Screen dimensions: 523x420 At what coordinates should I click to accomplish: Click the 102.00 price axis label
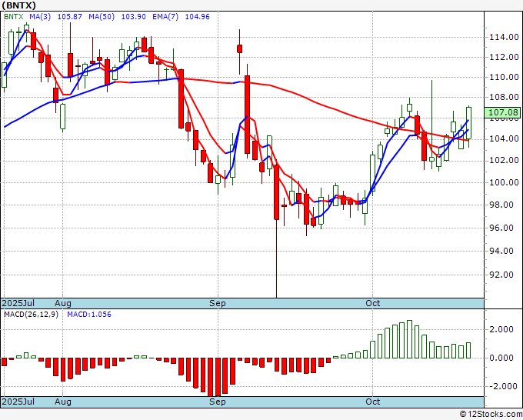click(x=504, y=160)
